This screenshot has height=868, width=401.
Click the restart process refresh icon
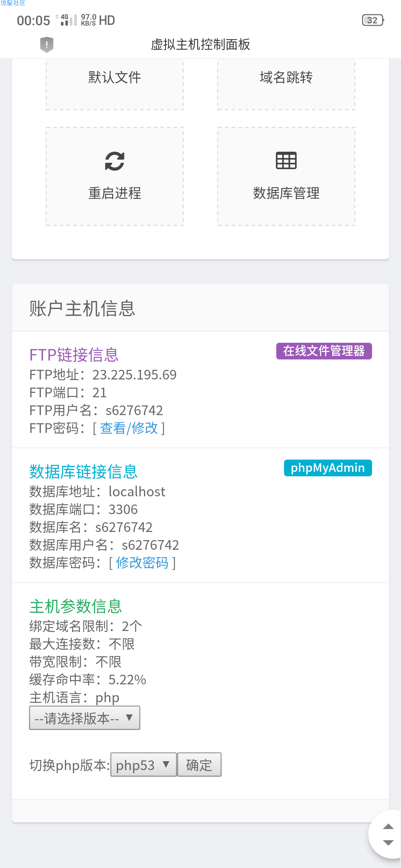pyautogui.click(x=115, y=161)
